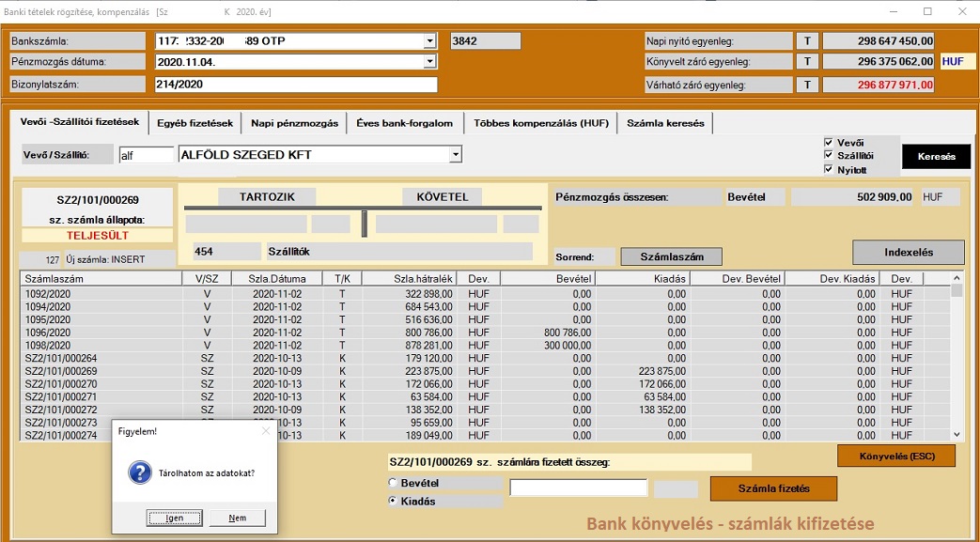Open the Bankszámla account dropdown
The image size is (980, 542).
pyautogui.click(x=428, y=40)
